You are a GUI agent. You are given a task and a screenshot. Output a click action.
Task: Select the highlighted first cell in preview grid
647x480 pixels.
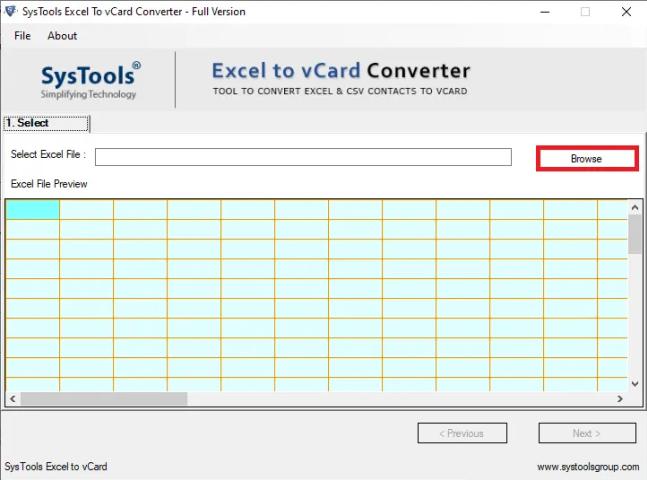[32, 209]
